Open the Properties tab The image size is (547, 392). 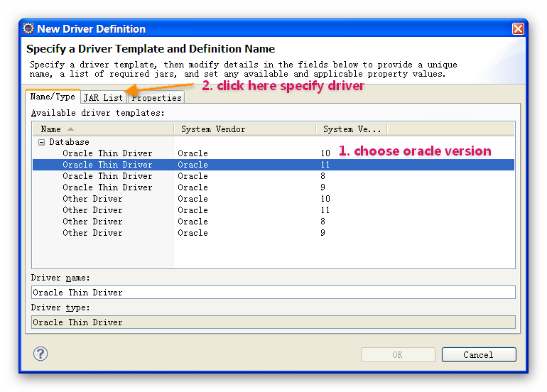156,98
